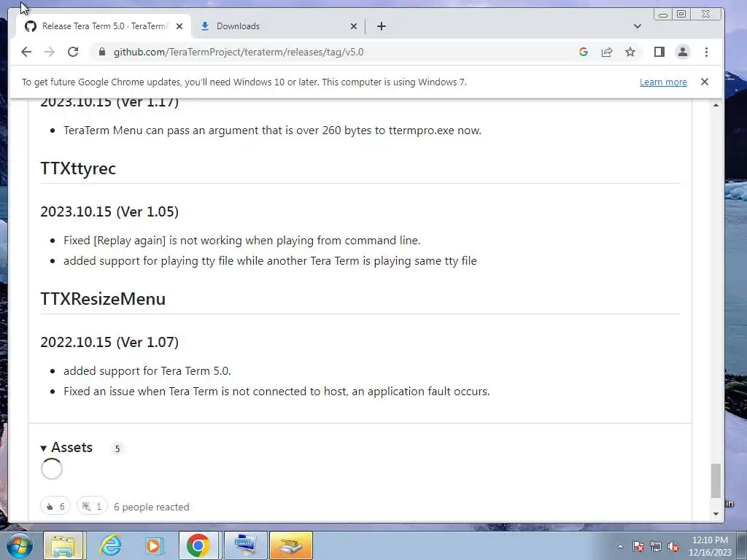The height and width of the screenshot is (560, 747).
Task: Open the browser side panel
Action: [x=659, y=52]
